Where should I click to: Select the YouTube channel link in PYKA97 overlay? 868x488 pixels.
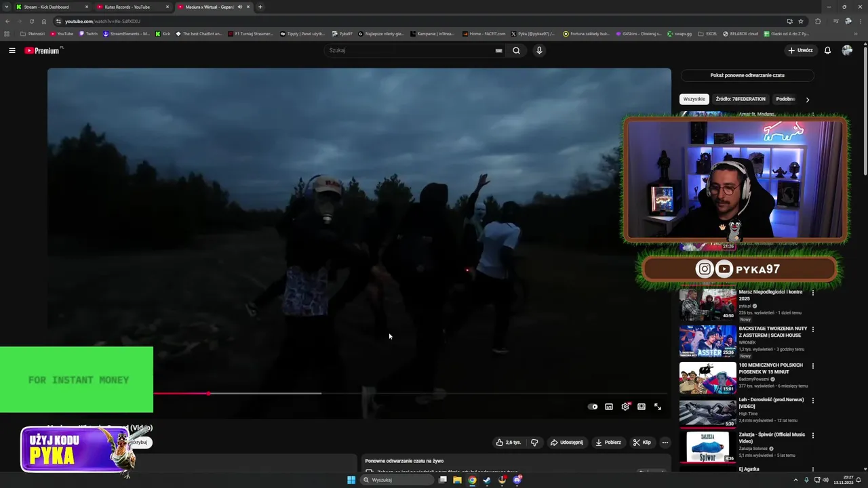724,269
